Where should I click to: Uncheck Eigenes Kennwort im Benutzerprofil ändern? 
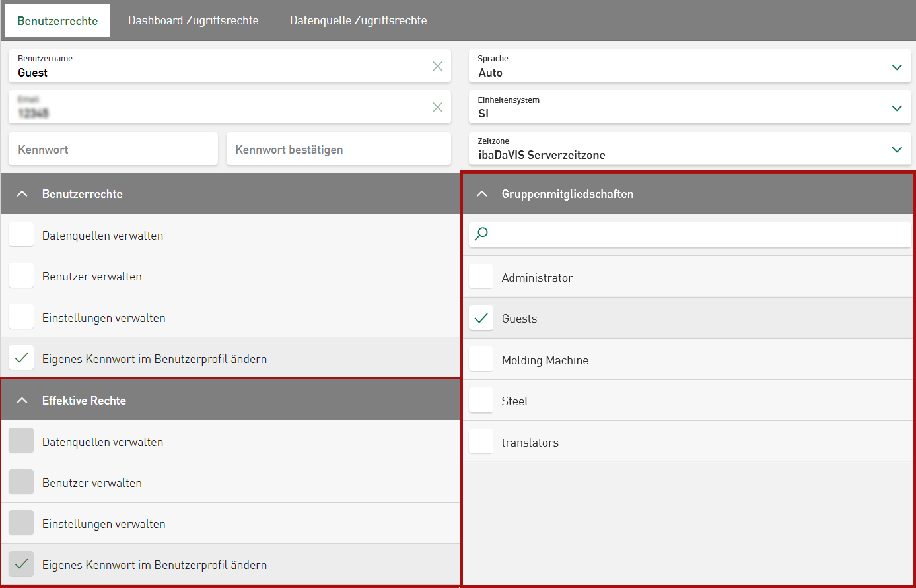21,358
